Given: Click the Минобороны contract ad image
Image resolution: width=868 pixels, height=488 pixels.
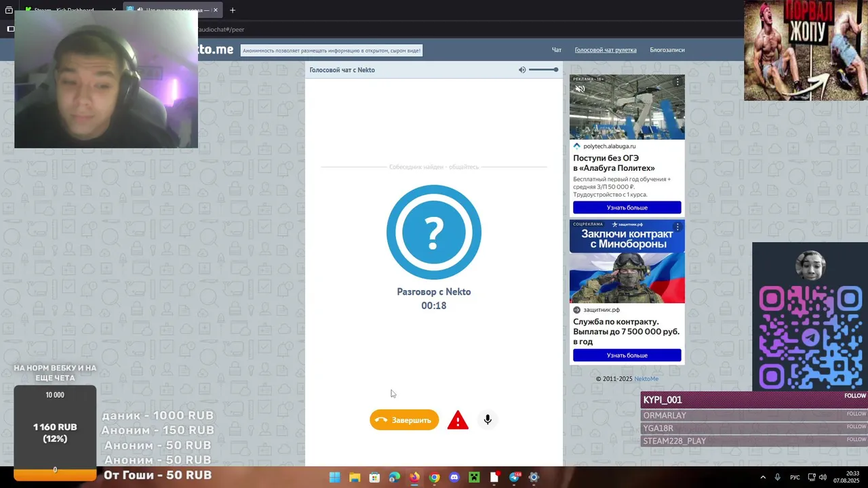Looking at the screenshot, I should click(x=627, y=262).
